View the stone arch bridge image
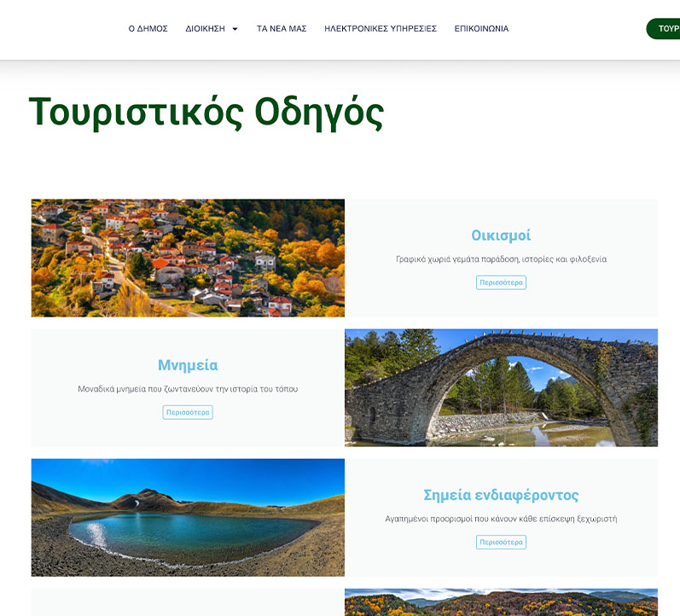The width and height of the screenshot is (680, 616). (501, 387)
